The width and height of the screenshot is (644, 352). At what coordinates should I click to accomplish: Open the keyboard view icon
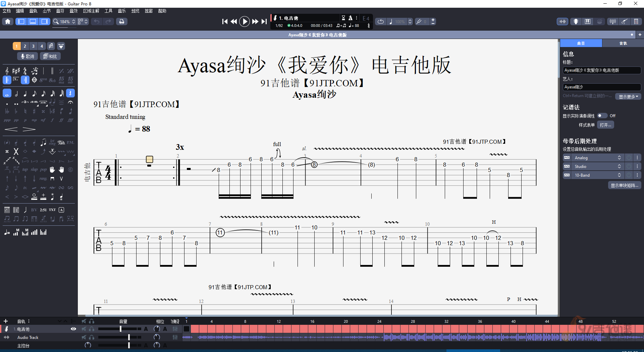(588, 21)
